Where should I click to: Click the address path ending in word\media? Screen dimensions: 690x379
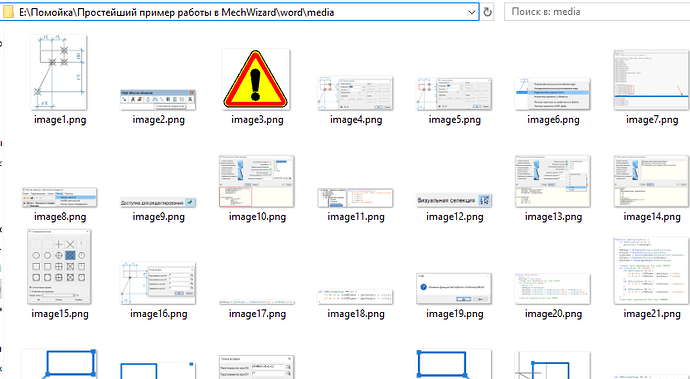point(176,12)
